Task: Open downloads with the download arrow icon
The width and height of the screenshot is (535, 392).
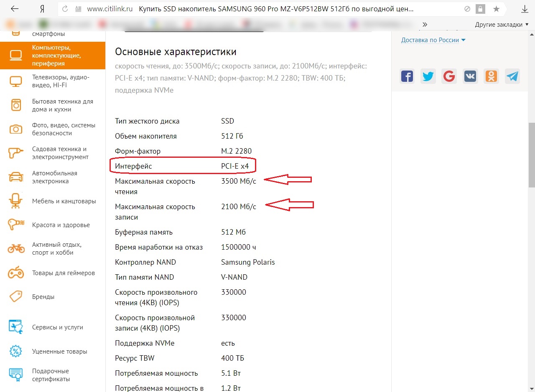Action: tap(525, 9)
